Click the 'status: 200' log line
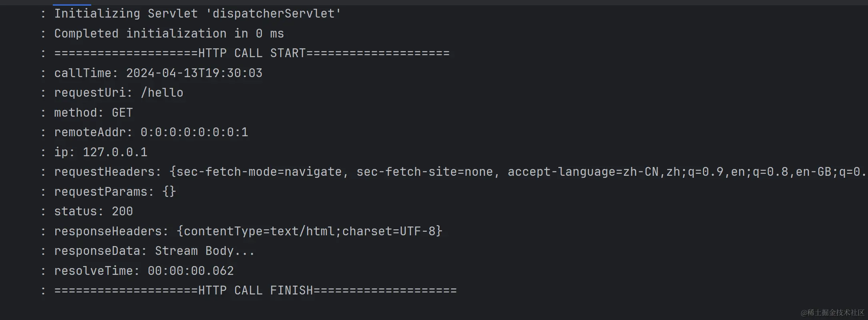868x320 pixels. [x=93, y=211]
